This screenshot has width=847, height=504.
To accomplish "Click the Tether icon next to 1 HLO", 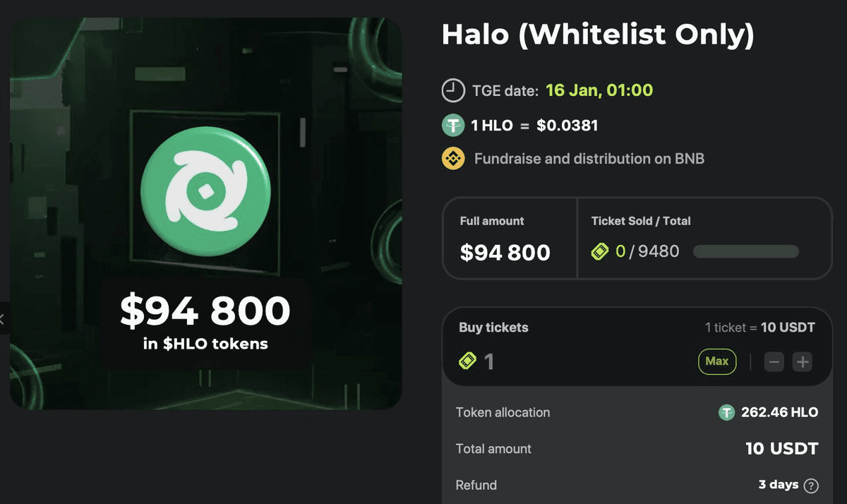I will click(452, 126).
